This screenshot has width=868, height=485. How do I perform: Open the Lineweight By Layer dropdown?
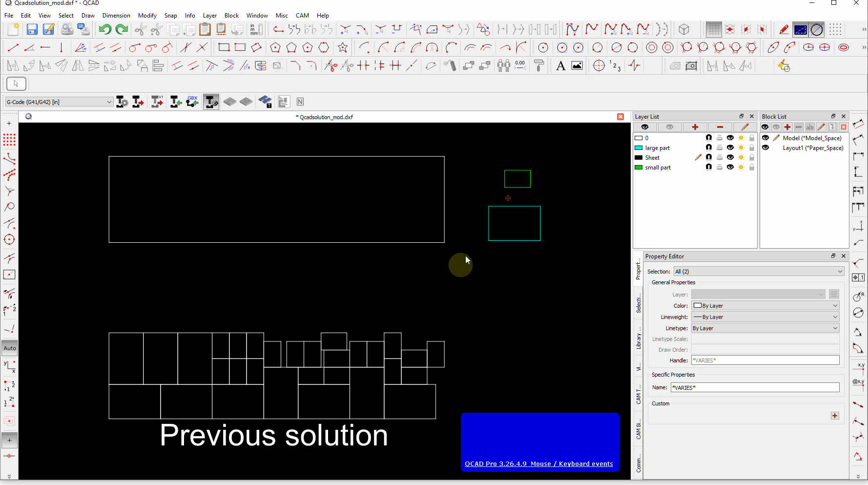[765, 317]
